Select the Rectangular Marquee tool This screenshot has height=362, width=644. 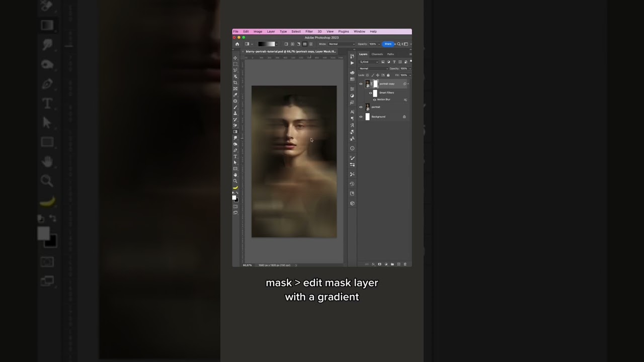pos(235,64)
